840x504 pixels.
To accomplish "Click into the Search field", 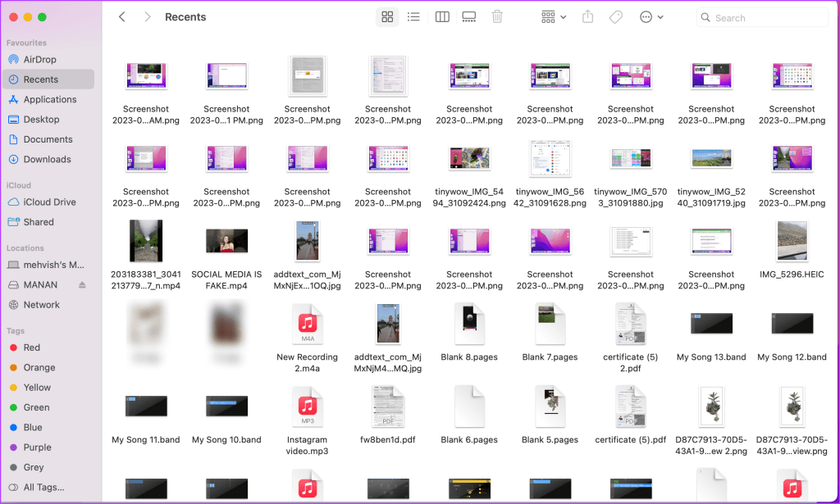I will [762, 18].
